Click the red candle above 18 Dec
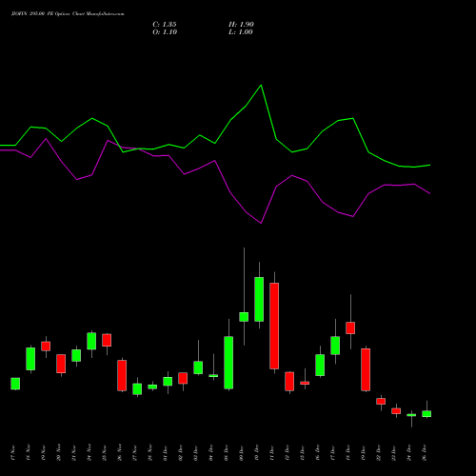Viewport: 476px width, 476px height. [350, 327]
